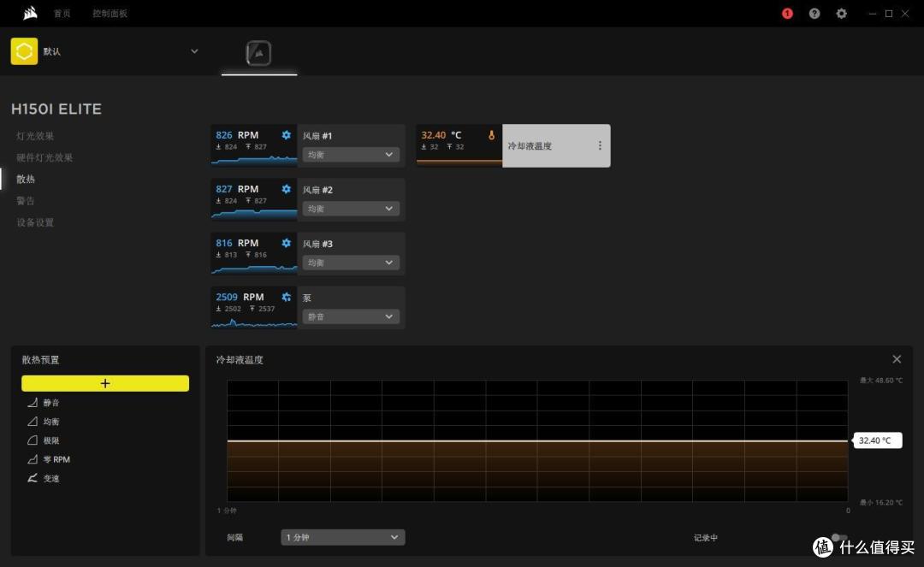Image resolution: width=924 pixels, height=567 pixels.
Task: Select the 零 RPM cooling preset label
Action: tap(56, 459)
